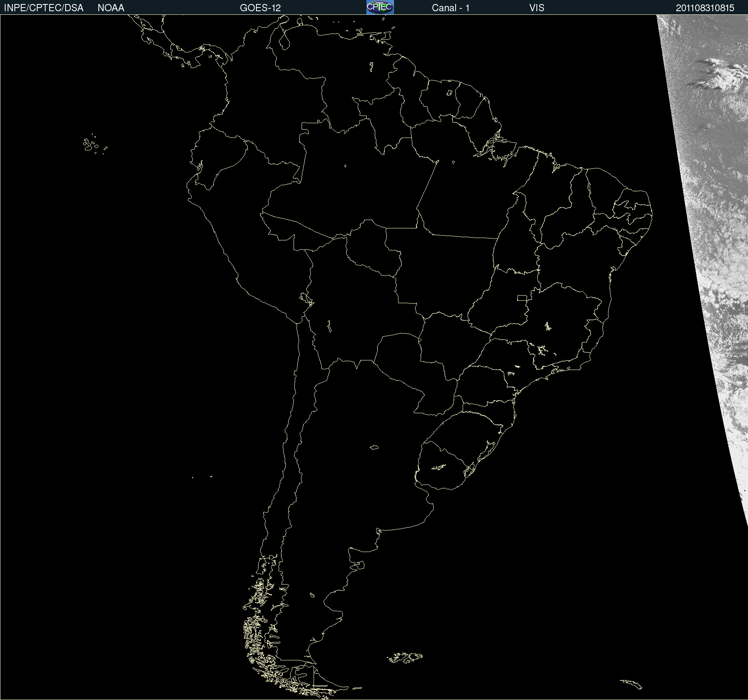Select the GOES-12 satellite label
This screenshot has width=748, height=700.
click(x=260, y=8)
